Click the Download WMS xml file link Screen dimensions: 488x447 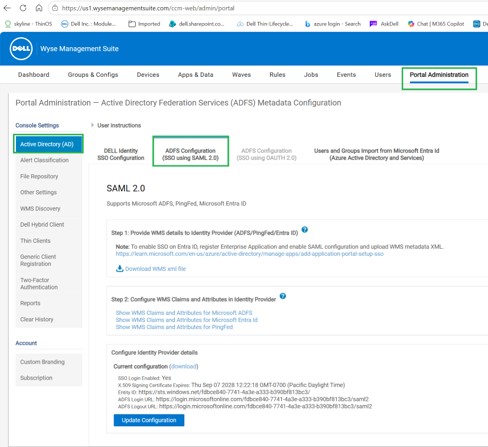(x=155, y=269)
